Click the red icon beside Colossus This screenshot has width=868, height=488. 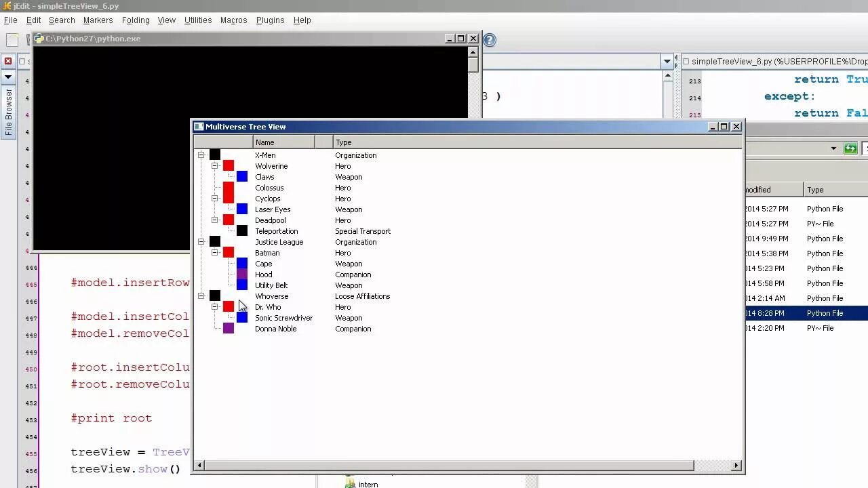coord(229,188)
